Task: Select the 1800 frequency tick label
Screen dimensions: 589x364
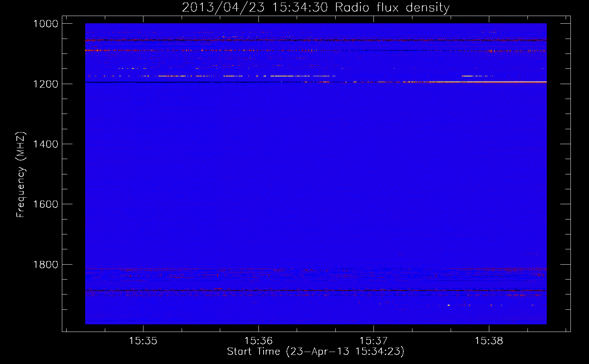Action: pos(46,265)
